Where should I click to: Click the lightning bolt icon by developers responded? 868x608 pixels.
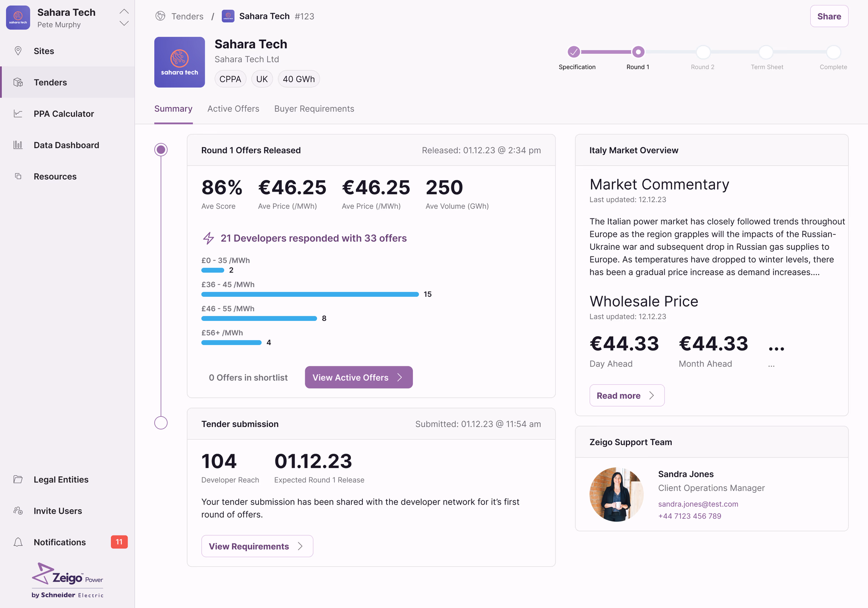(x=208, y=238)
